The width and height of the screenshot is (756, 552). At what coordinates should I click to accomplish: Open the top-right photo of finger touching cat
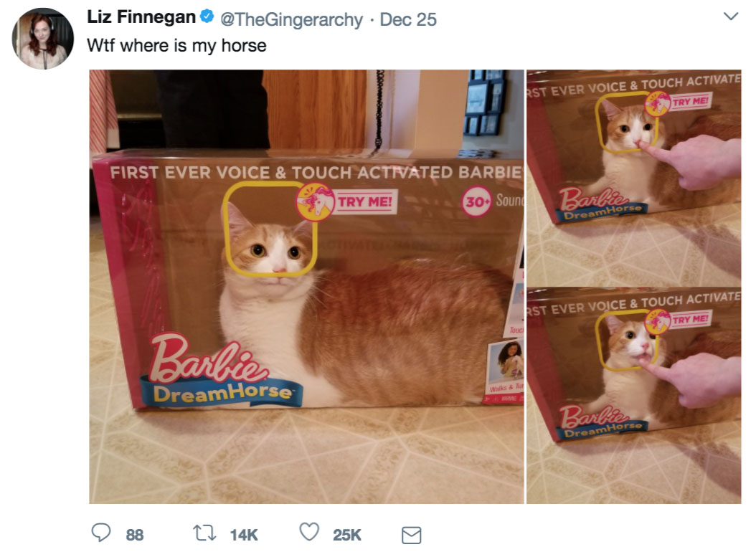click(633, 176)
